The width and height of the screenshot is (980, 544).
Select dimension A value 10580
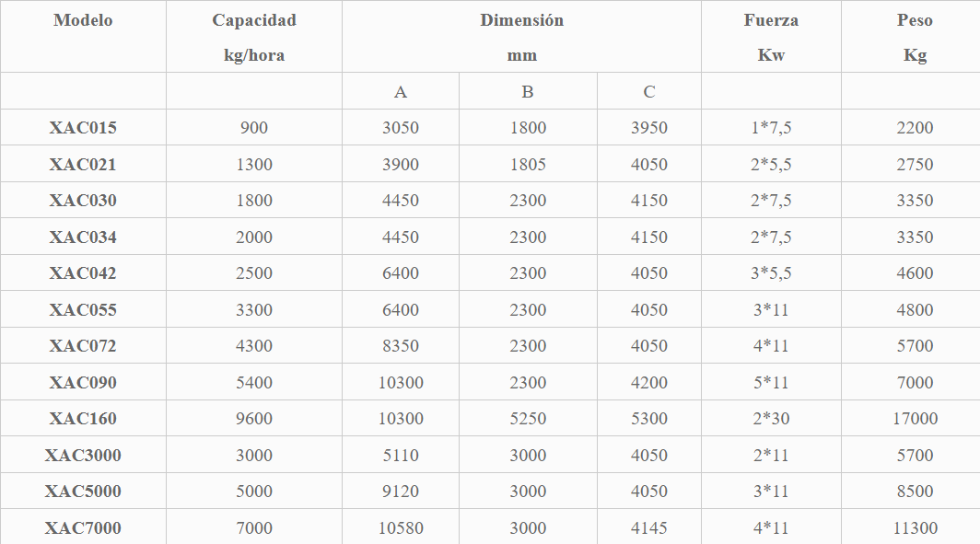pos(401,527)
